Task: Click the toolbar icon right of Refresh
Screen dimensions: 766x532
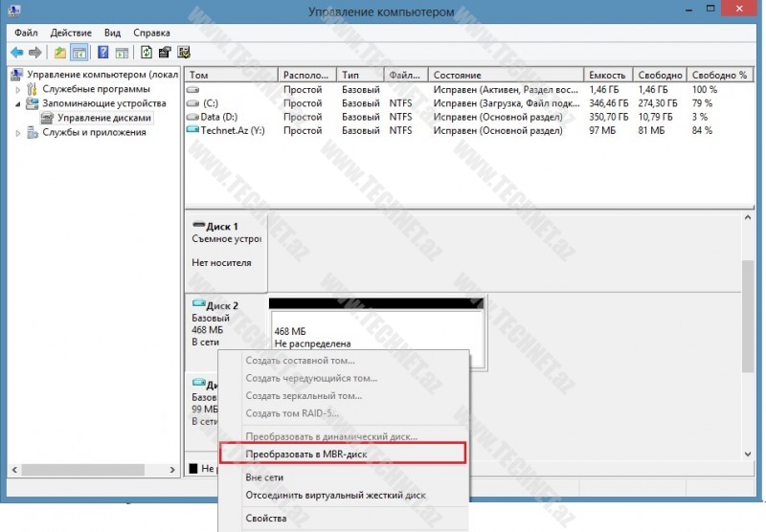Action: coord(165,53)
